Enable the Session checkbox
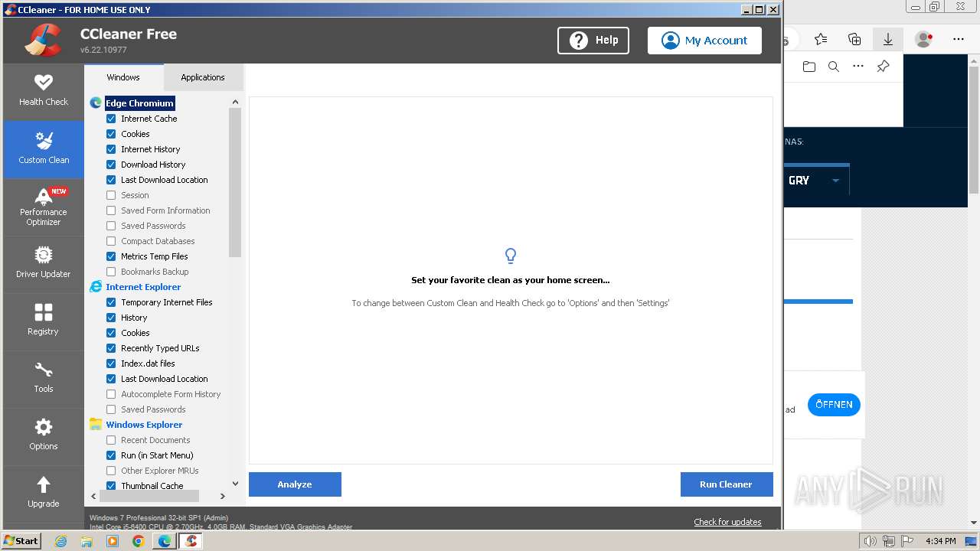 pos(111,195)
